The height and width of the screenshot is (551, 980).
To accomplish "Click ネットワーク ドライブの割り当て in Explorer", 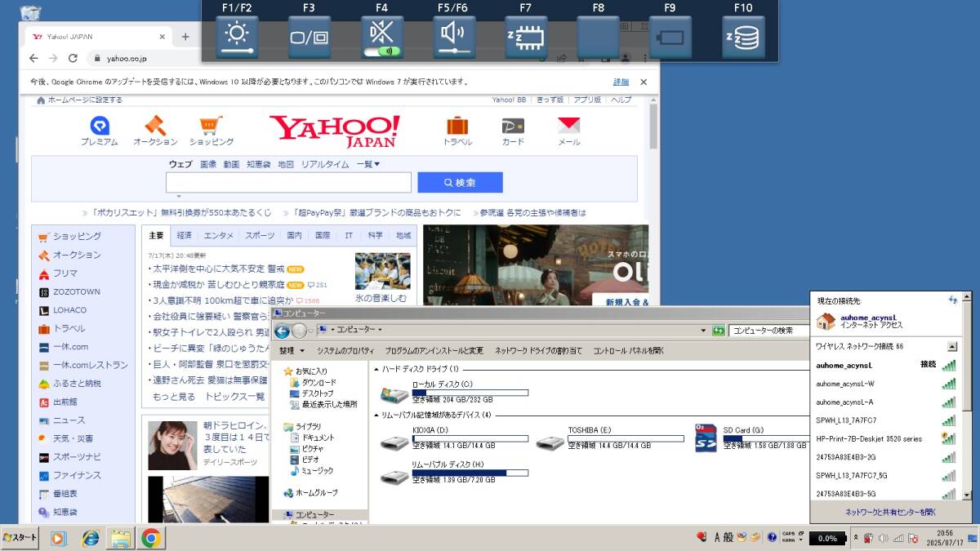I will [539, 351].
